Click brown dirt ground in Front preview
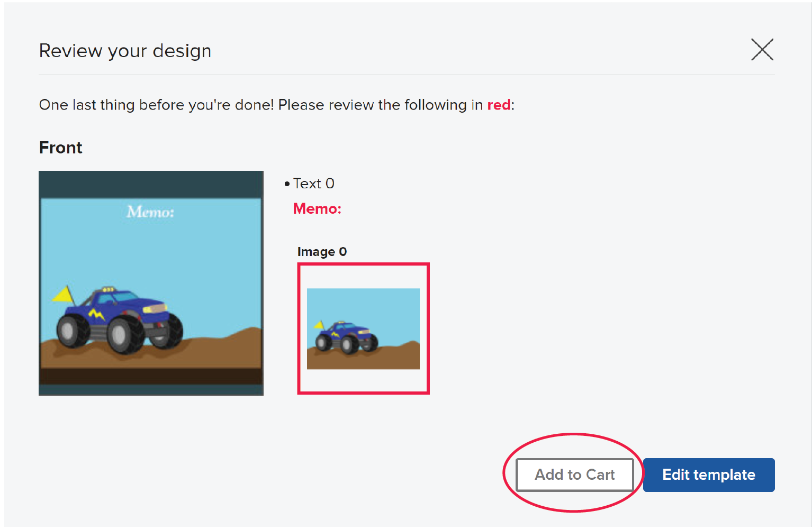This screenshot has height=529, width=812. click(x=151, y=354)
